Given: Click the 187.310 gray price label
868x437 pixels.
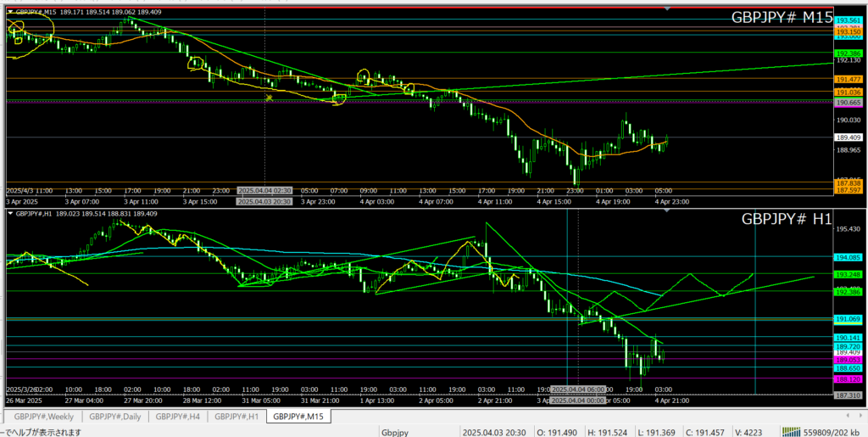Looking at the screenshot, I should pos(847,395).
